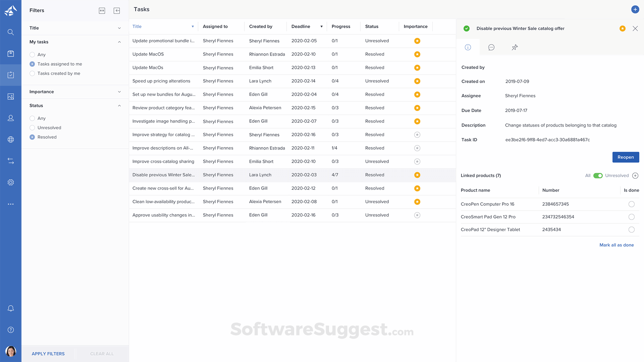Select 'Tasks created by me' radio option
644x362 pixels.
pyautogui.click(x=32, y=73)
